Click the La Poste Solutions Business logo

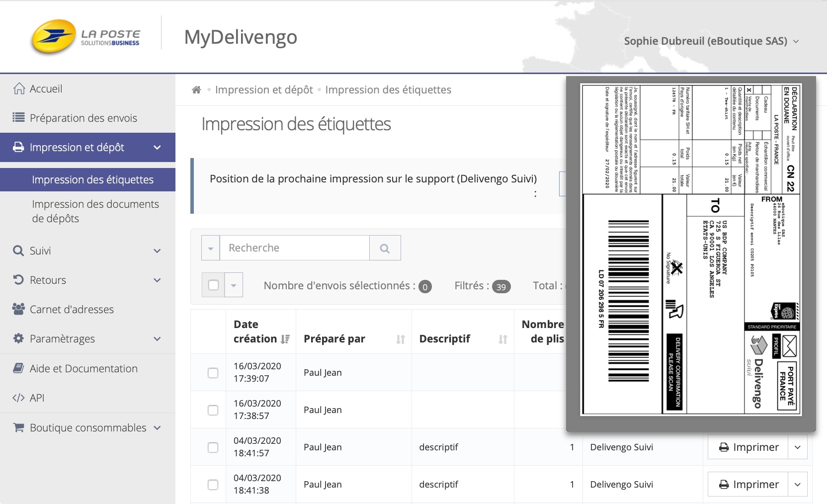85,37
